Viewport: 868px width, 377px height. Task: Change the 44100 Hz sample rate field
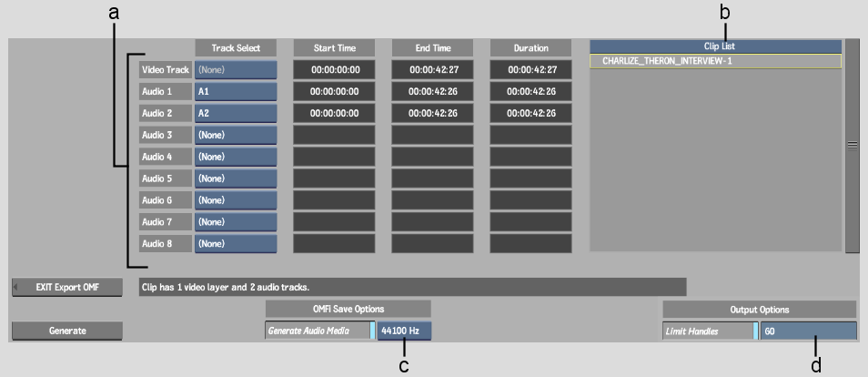[x=404, y=331]
